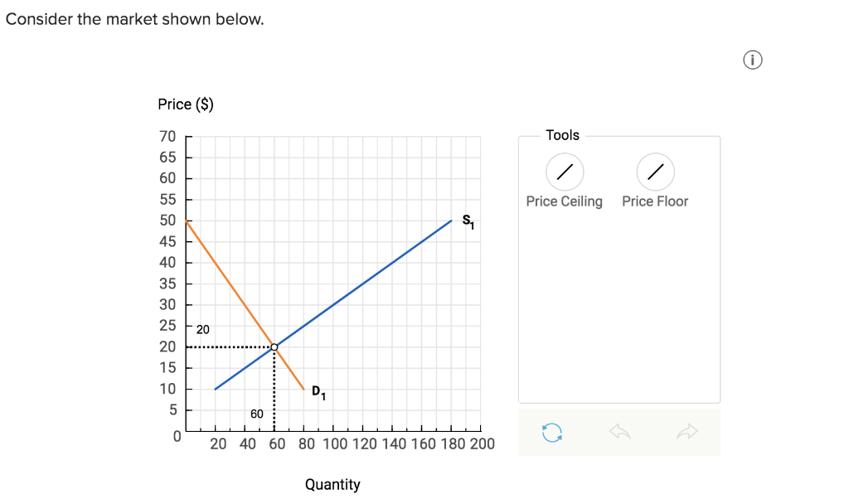The height and width of the screenshot is (504, 849).
Task: Click the S1 curve label
Action: click(466, 220)
